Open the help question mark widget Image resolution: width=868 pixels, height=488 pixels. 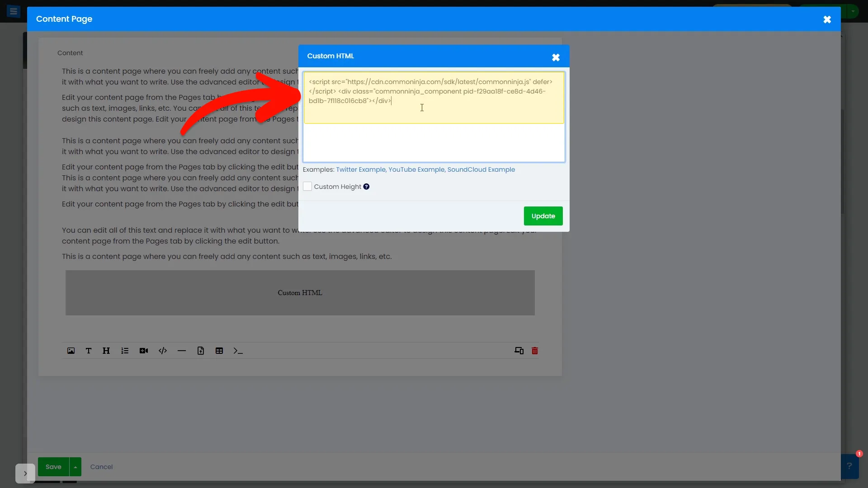[849, 466]
